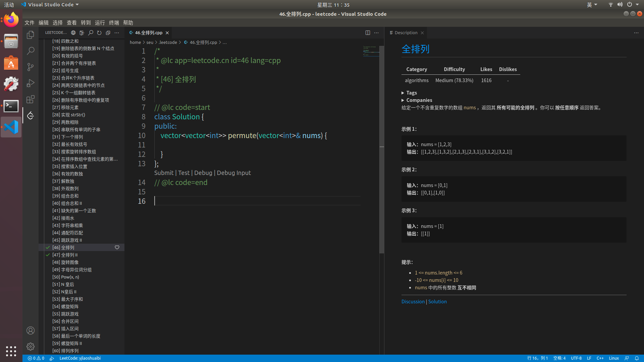Open breadcrumb ellipsis symbol dropdown
This screenshot has height=362, width=644.
point(225,43)
